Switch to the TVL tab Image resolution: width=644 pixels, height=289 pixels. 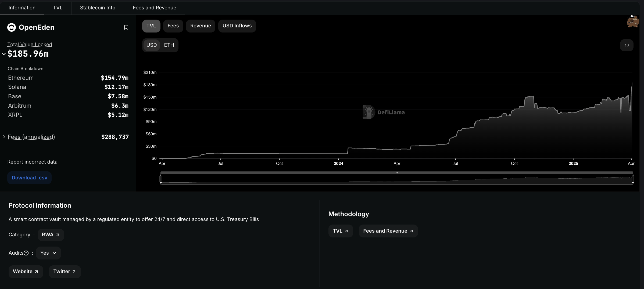[x=58, y=8]
